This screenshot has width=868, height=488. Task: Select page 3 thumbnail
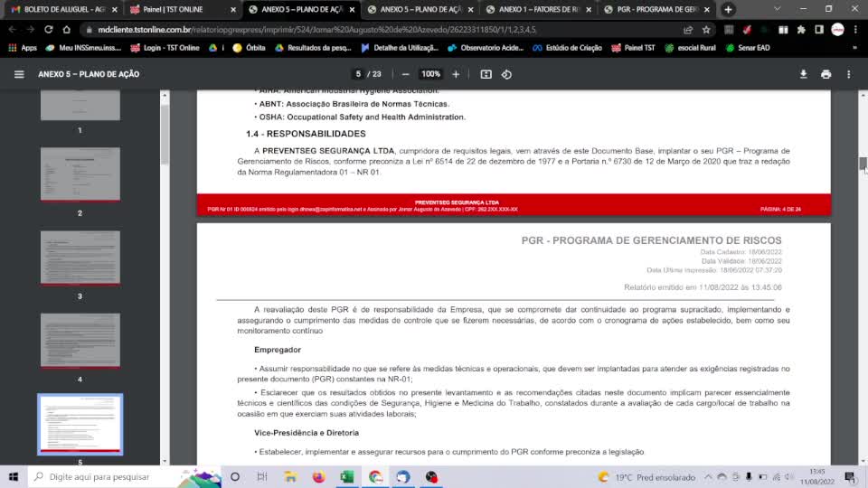pos(80,258)
